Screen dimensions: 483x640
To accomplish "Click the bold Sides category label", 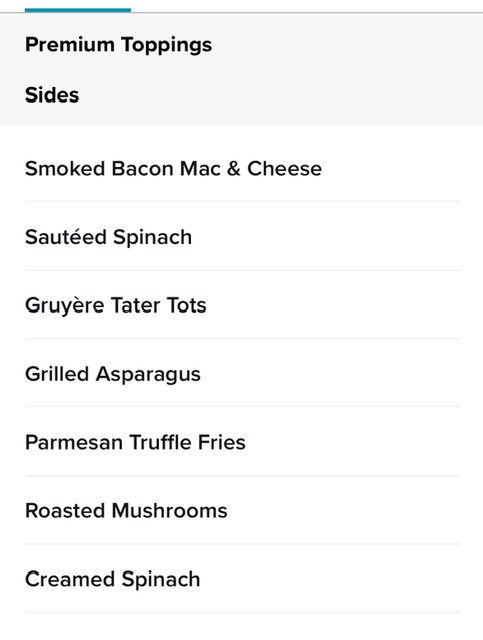I will 52,95.
